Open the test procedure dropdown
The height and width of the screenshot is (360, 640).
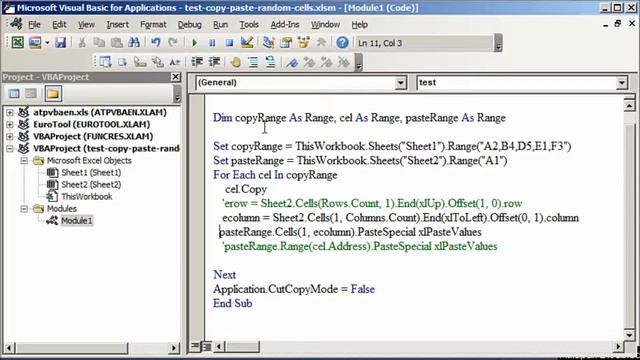(x=621, y=83)
